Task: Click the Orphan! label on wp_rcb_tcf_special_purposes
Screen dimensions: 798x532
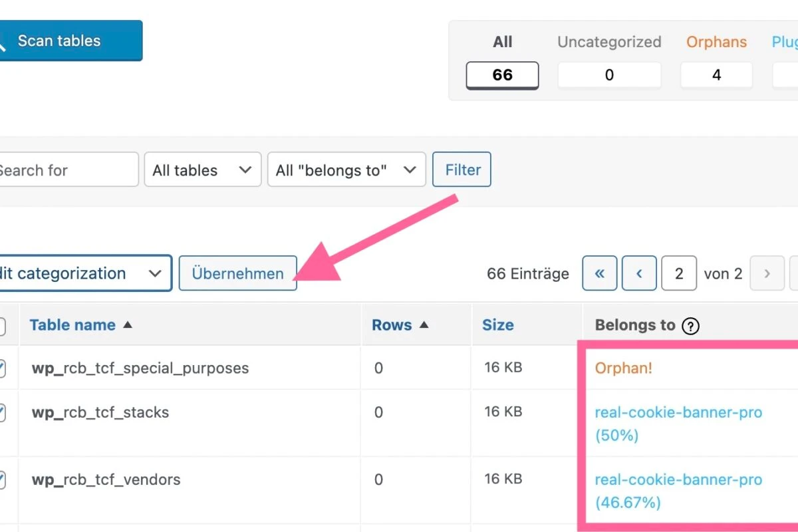Action: pos(623,368)
